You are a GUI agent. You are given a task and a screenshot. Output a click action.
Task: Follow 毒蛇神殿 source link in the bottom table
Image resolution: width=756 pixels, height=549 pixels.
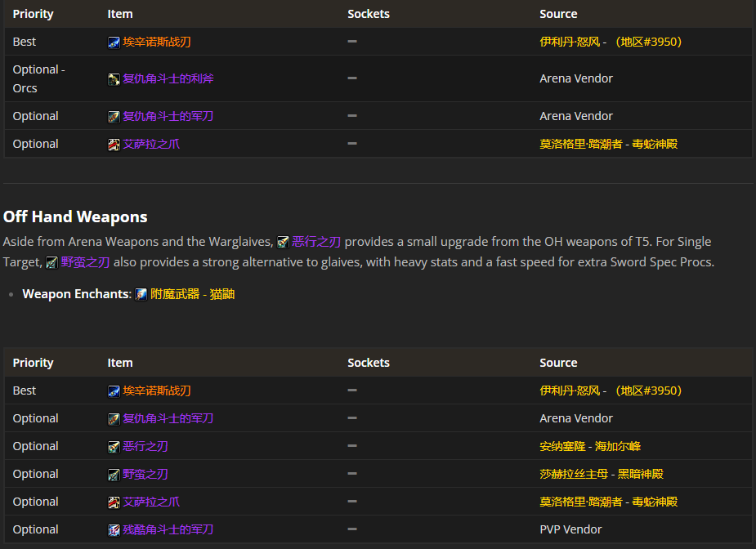point(655,502)
